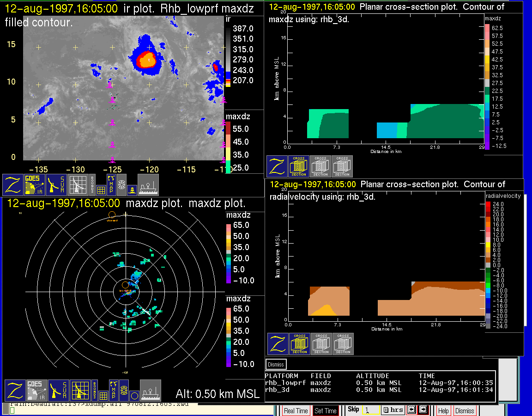532x416 pixels.
Task: Select Set Time mode
Action: pyautogui.click(x=326, y=410)
